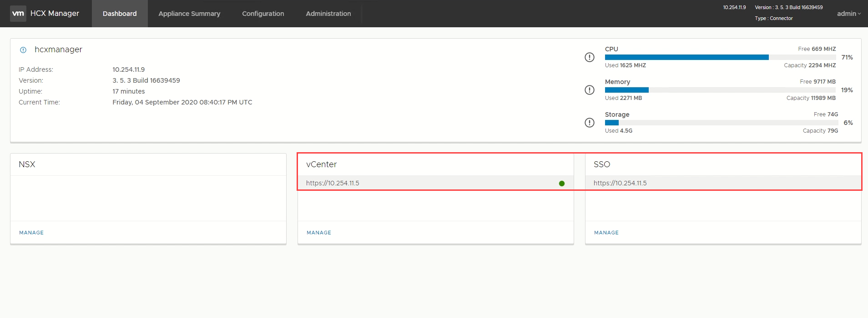Click the CPU usage progress bar
The image size is (868, 318).
[x=721, y=57]
